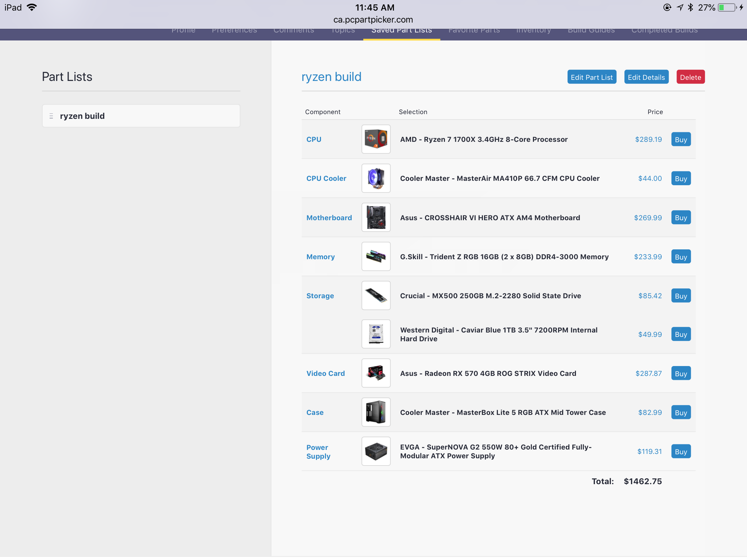Buy the Western Digital Caviar Blue drive
The height and width of the screenshot is (560, 747).
click(x=681, y=334)
